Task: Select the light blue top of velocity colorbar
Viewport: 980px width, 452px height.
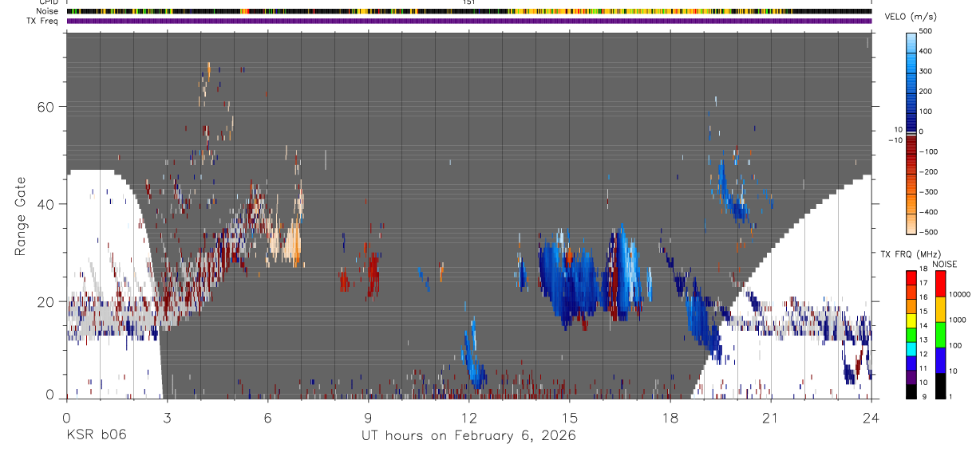Action: (911, 41)
